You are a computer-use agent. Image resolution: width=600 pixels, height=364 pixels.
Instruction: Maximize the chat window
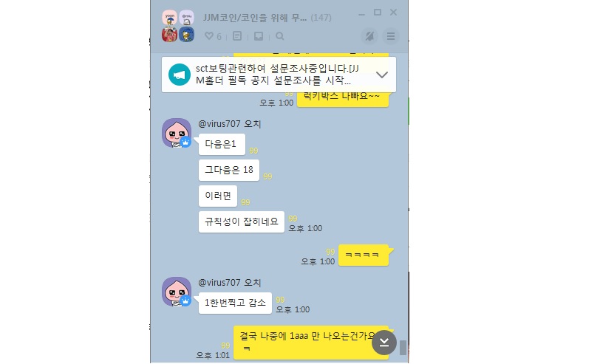point(378,13)
